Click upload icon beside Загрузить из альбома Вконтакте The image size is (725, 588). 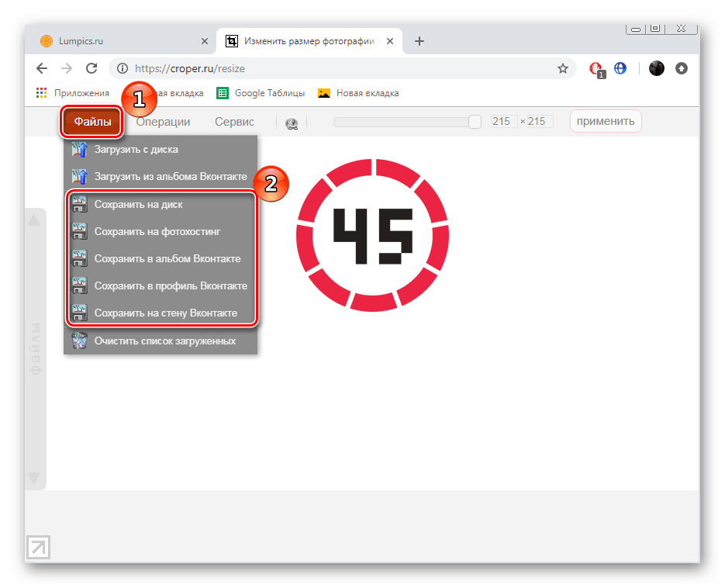tap(80, 176)
